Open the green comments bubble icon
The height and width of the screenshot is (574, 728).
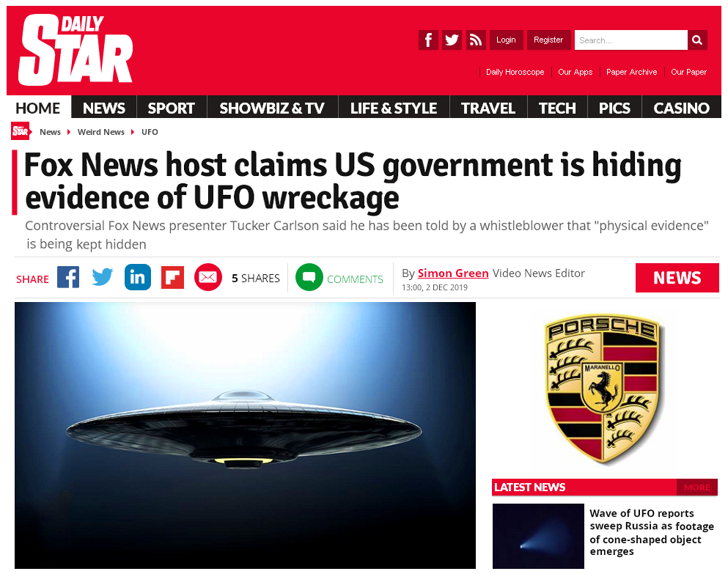click(309, 277)
